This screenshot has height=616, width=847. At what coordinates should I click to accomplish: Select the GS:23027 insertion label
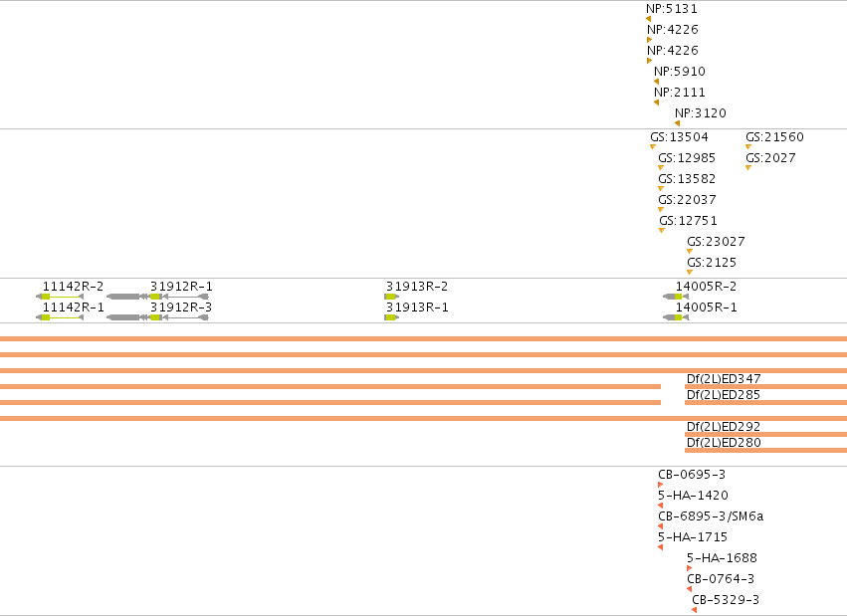(716, 242)
